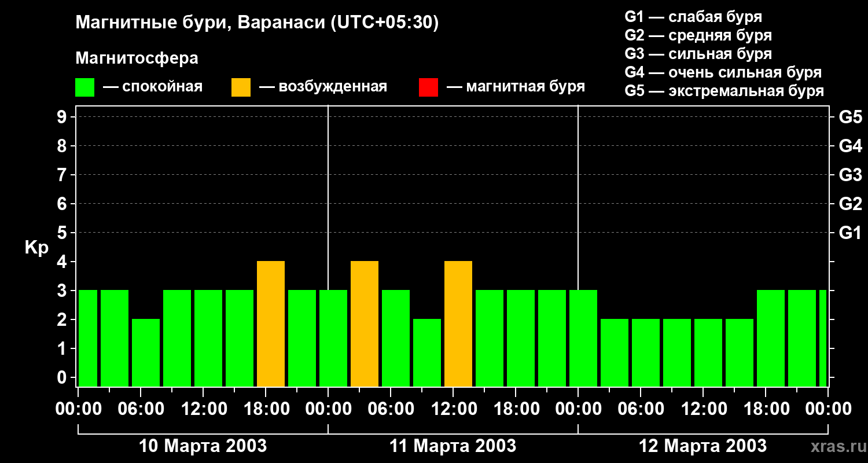Click the 'G3' label on the right axis
The height and width of the screenshot is (463, 868).
851,175
